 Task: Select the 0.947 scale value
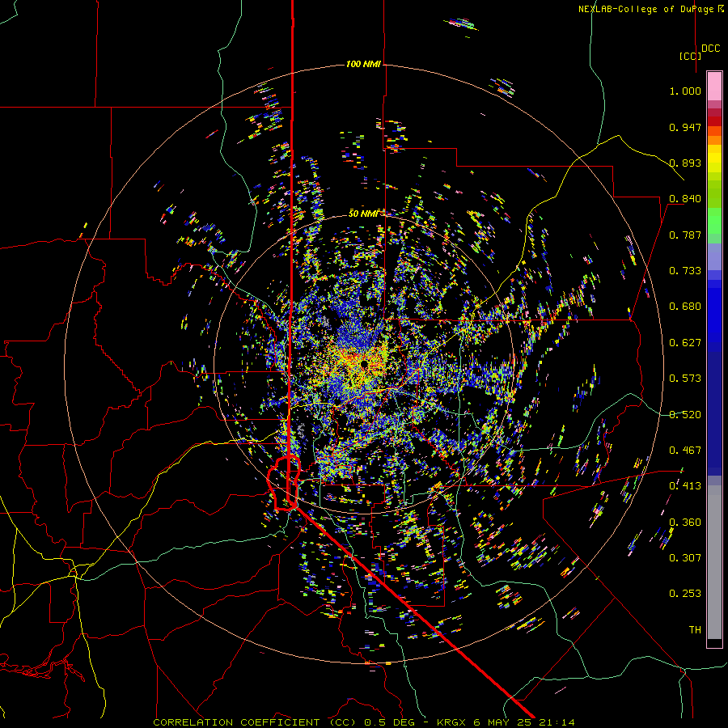pyautogui.click(x=685, y=127)
